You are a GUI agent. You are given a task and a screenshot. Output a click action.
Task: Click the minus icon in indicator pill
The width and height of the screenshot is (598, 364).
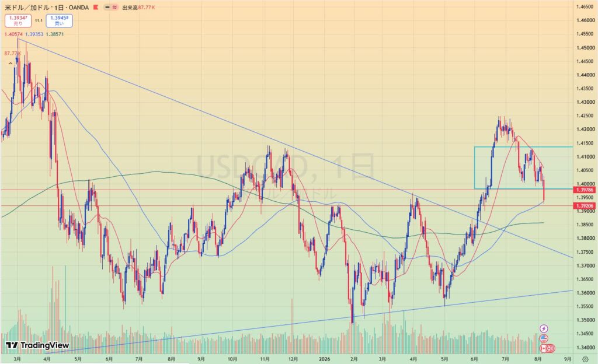[x=107, y=7]
